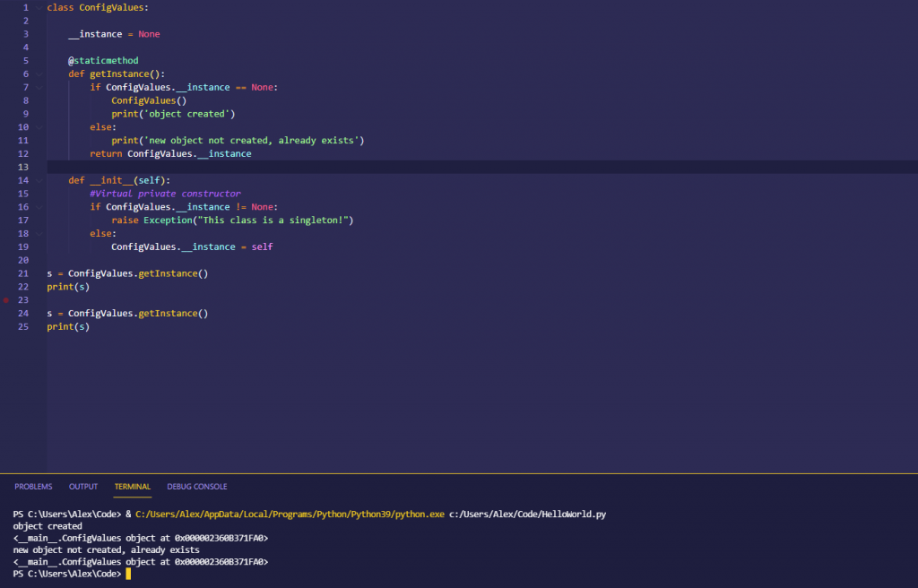
Task: Collapse the ConfigValues class at line 1
Action: pyautogui.click(x=39, y=7)
